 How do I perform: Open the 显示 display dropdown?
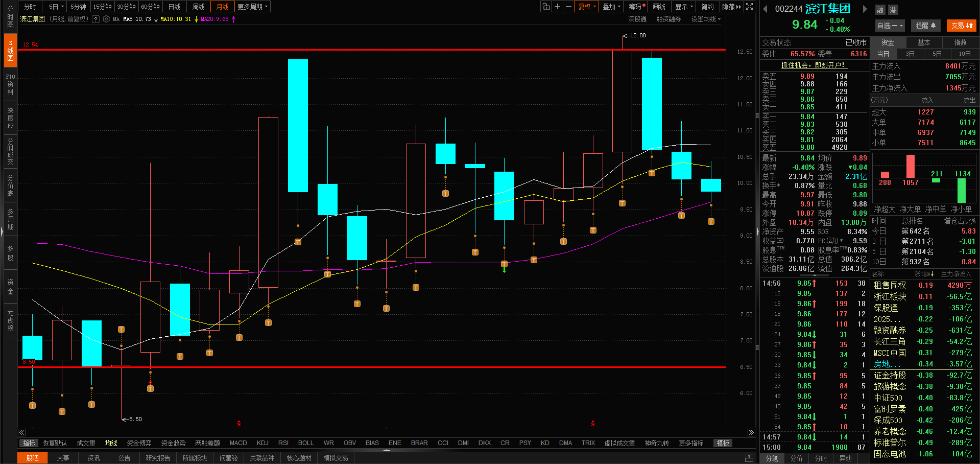684,7
